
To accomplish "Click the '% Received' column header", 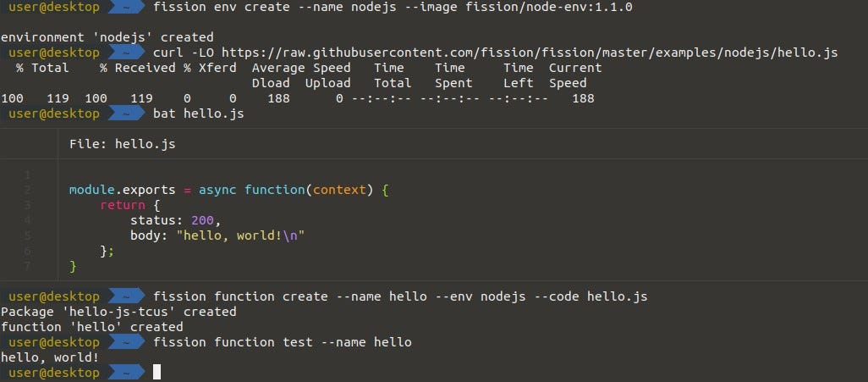I will tap(137, 68).
